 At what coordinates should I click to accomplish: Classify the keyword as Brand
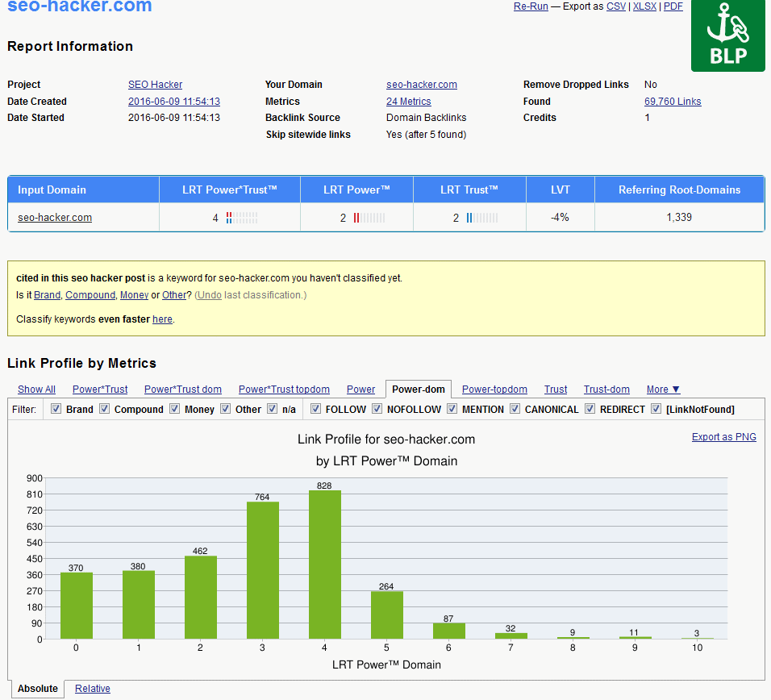coord(47,295)
